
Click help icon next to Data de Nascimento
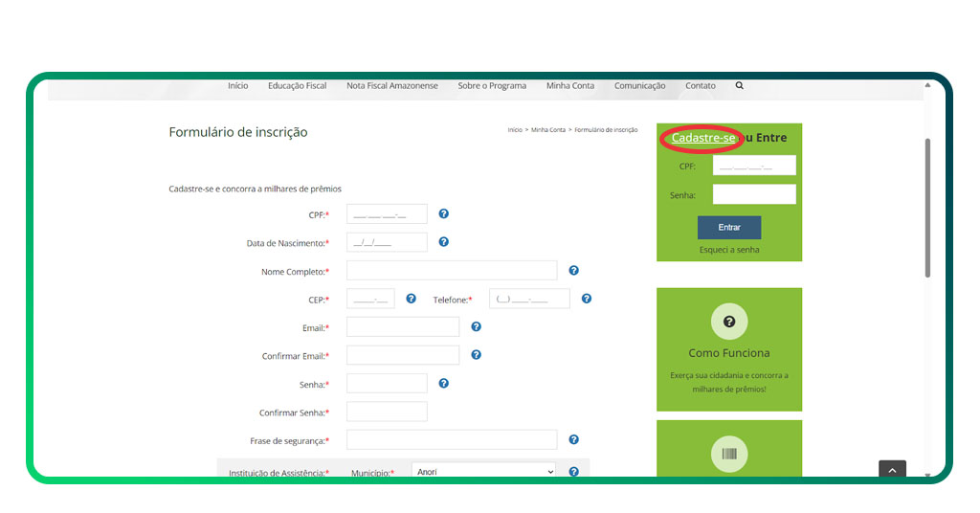pos(444,242)
